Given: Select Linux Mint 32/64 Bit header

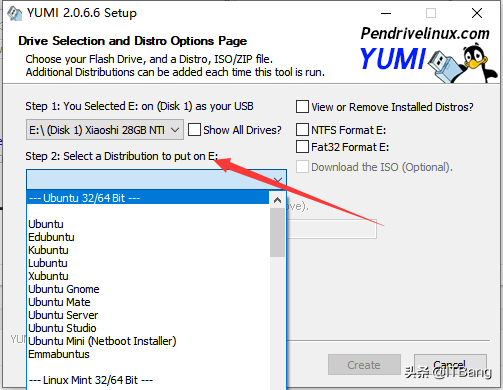Looking at the screenshot, I should pyautogui.click(x=148, y=380).
